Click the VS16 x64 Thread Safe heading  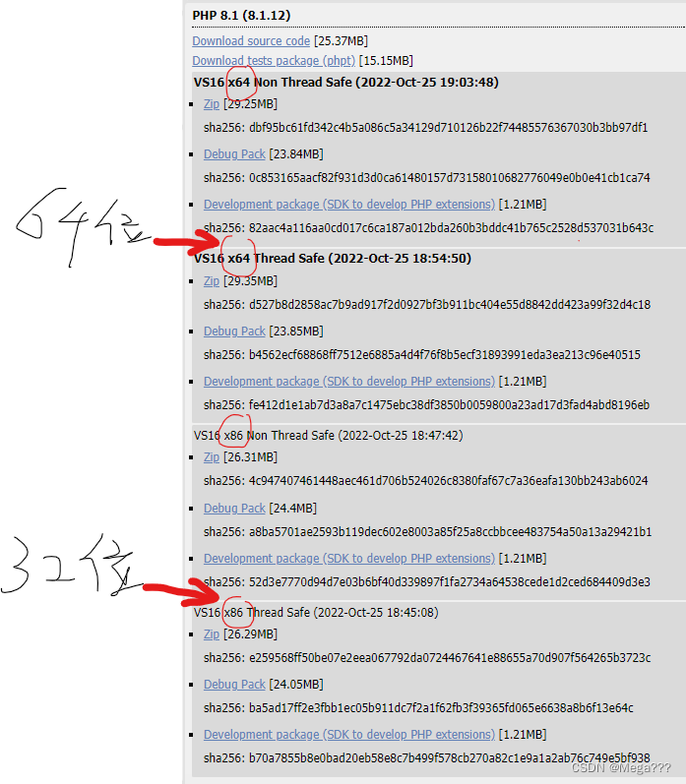point(333,258)
